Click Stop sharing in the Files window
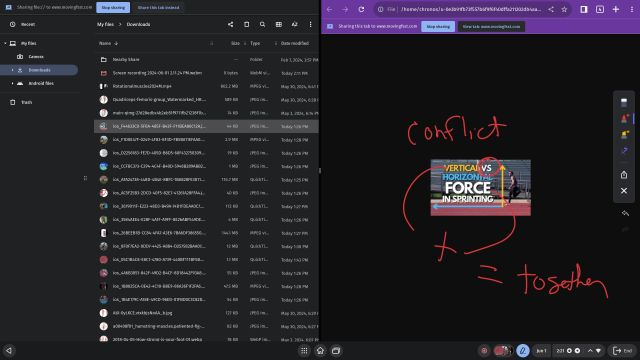 [x=113, y=7]
